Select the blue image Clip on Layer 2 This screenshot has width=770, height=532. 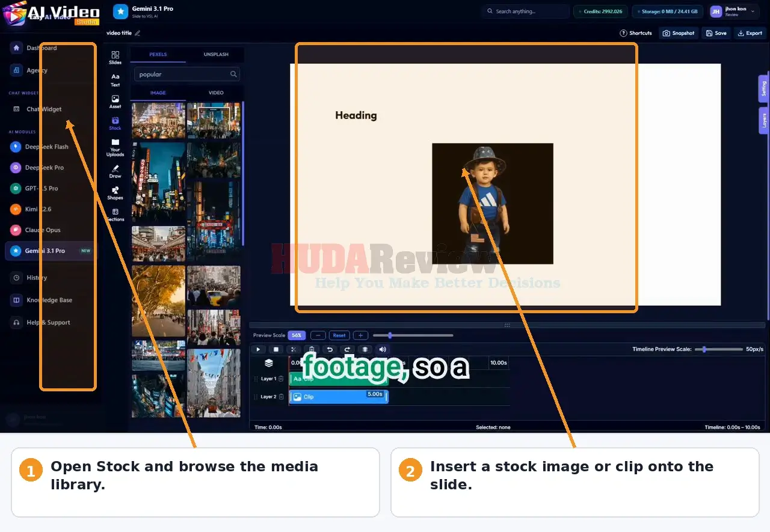point(339,397)
